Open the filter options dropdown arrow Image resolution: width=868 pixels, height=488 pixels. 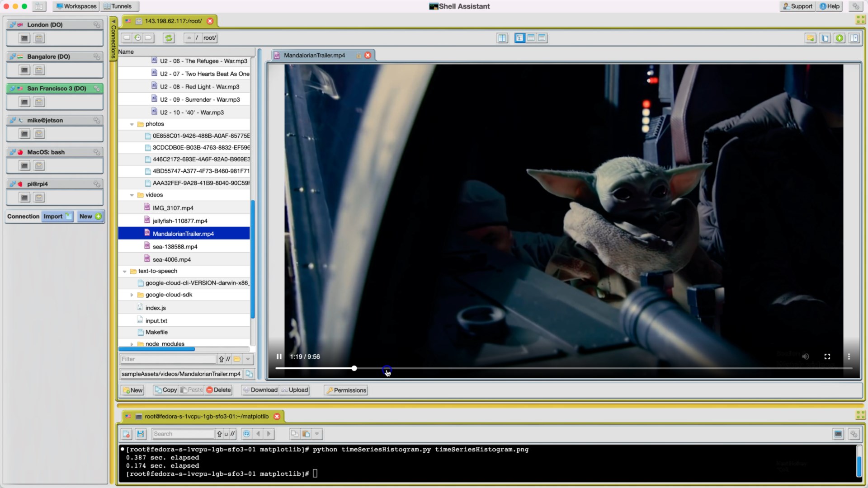[248, 359]
